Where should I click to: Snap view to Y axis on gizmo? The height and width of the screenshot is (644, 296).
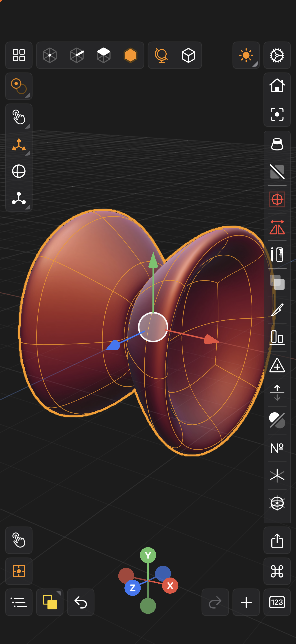pos(148,555)
